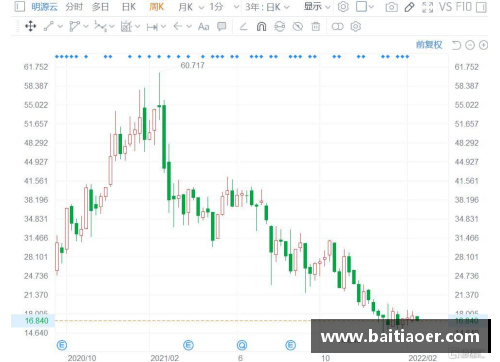Toggle the right side panel icon
Screen dimensions: 500x362
pos(481,7)
